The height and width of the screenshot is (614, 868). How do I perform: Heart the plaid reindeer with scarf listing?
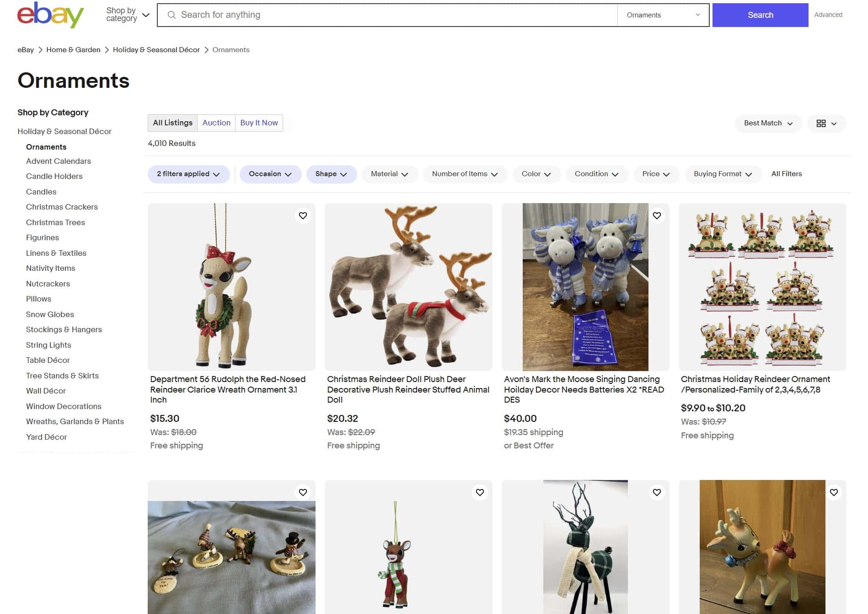click(657, 492)
